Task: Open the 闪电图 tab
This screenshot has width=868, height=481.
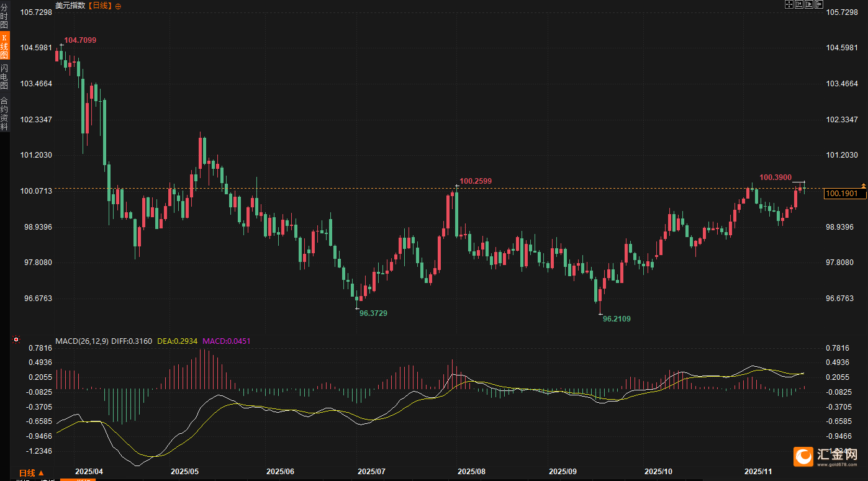Action: pos(4,77)
